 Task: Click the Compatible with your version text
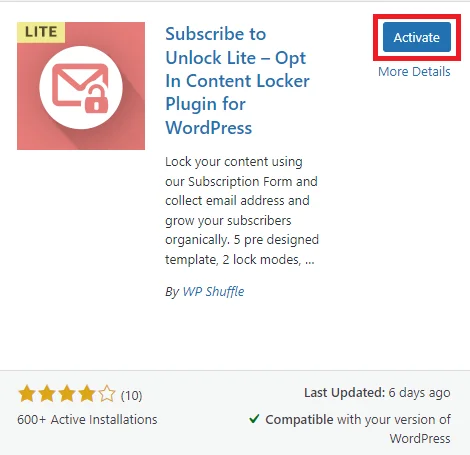point(358,429)
